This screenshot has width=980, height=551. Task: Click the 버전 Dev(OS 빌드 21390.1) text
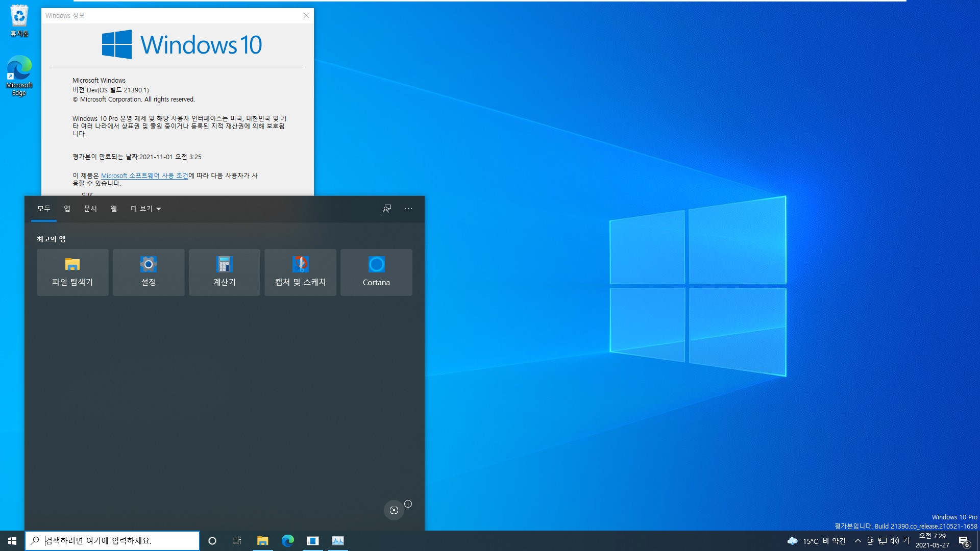[111, 90]
